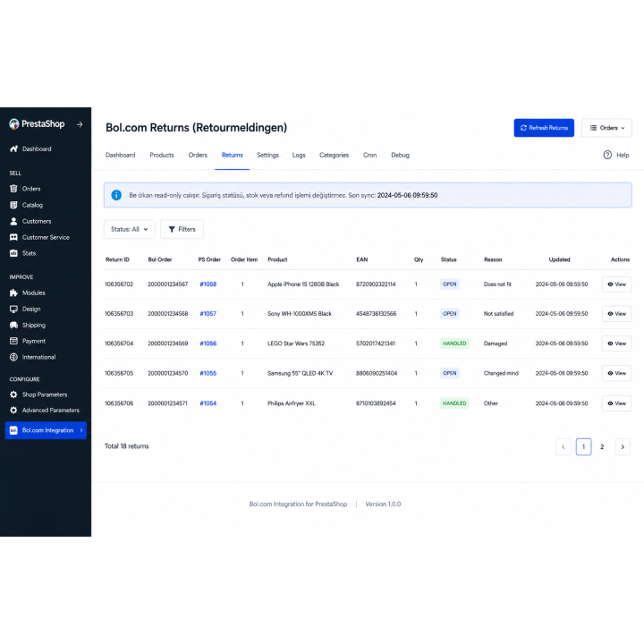Open the International globe icon
Viewport: 644px width, 644px height.
pyautogui.click(x=13, y=357)
